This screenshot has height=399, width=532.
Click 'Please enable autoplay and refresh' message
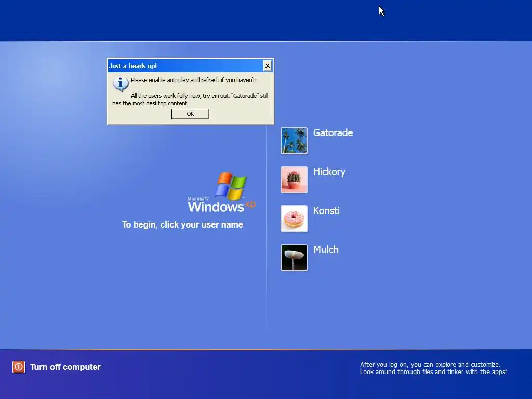click(x=194, y=80)
